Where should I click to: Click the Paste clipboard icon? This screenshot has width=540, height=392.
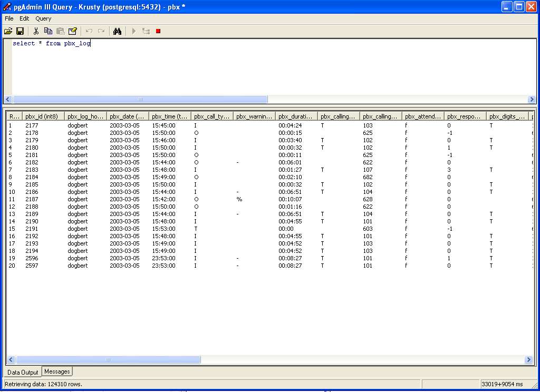pyautogui.click(x=61, y=31)
